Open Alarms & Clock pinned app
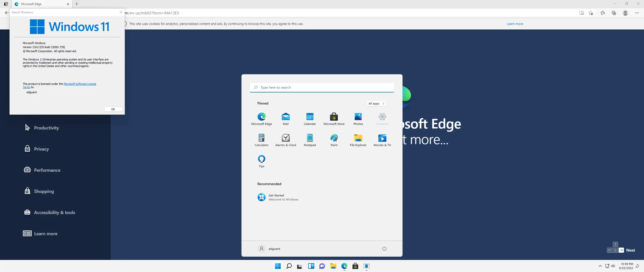The width and height of the screenshot is (644, 272). (286, 140)
